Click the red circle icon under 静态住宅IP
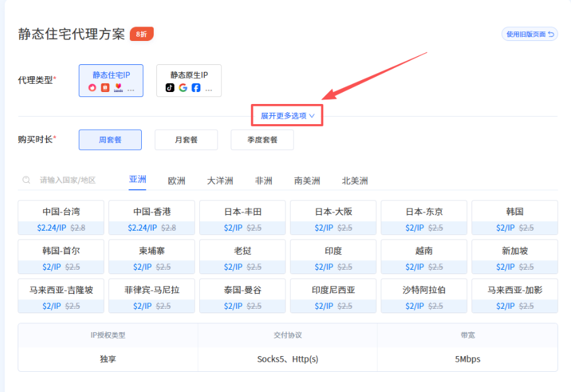The height and width of the screenshot is (392, 571). [92, 88]
